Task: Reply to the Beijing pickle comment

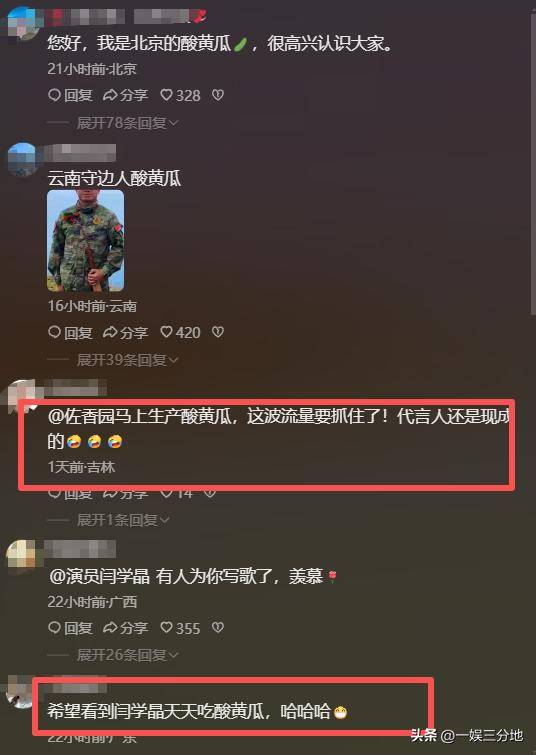Action: coord(70,95)
